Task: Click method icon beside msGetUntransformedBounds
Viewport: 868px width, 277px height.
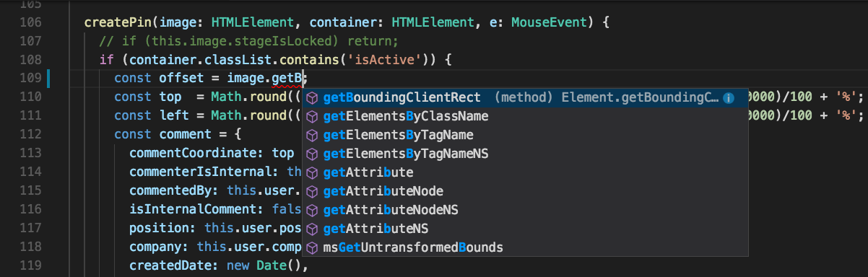Action: click(312, 247)
